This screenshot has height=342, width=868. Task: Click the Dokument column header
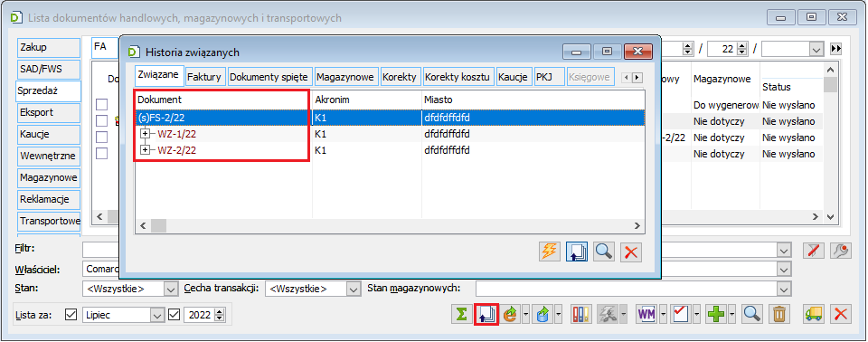223,100
